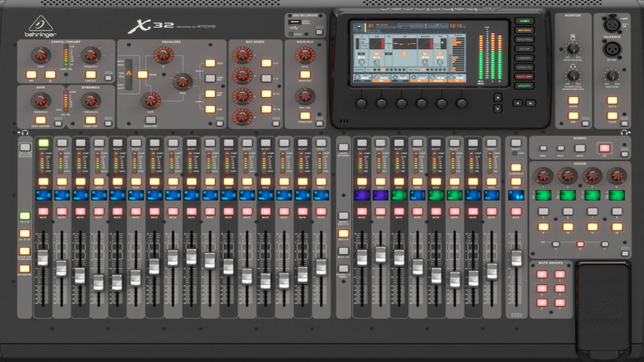Toggle the Stereo Bus button in Main Bus
This screenshot has height=362, width=644.
[305, 116]
